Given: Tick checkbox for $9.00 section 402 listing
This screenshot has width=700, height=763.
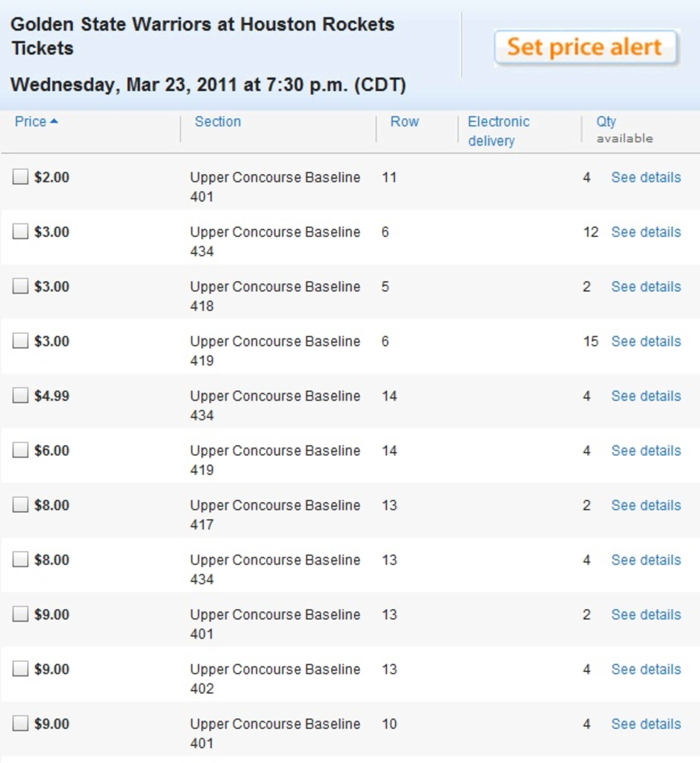Looking at the screenshot, I should (x=20, y=668).
